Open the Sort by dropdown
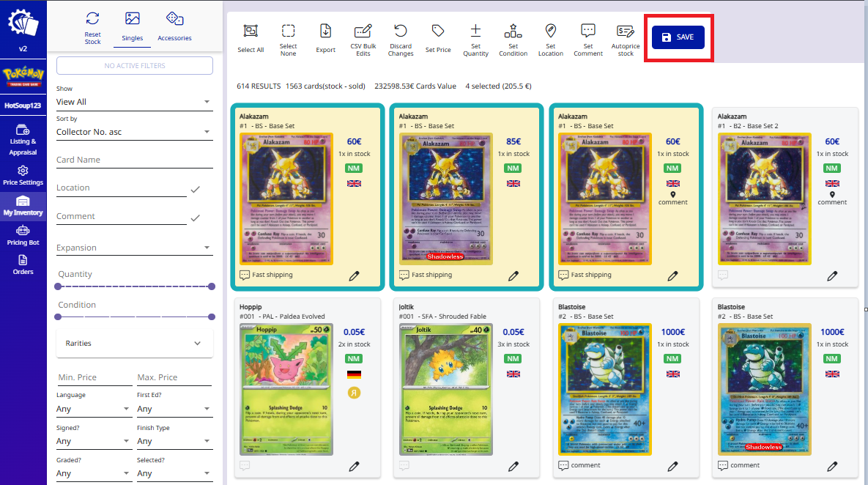Viewport: 868px width, 485px height. pyautogui.click(x=135, y=132)
